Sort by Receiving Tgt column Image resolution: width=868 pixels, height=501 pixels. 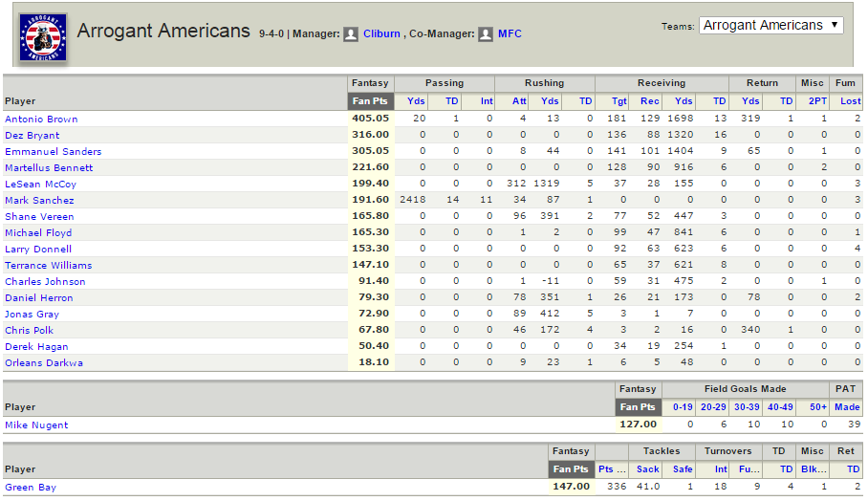(x=618, y=101)
